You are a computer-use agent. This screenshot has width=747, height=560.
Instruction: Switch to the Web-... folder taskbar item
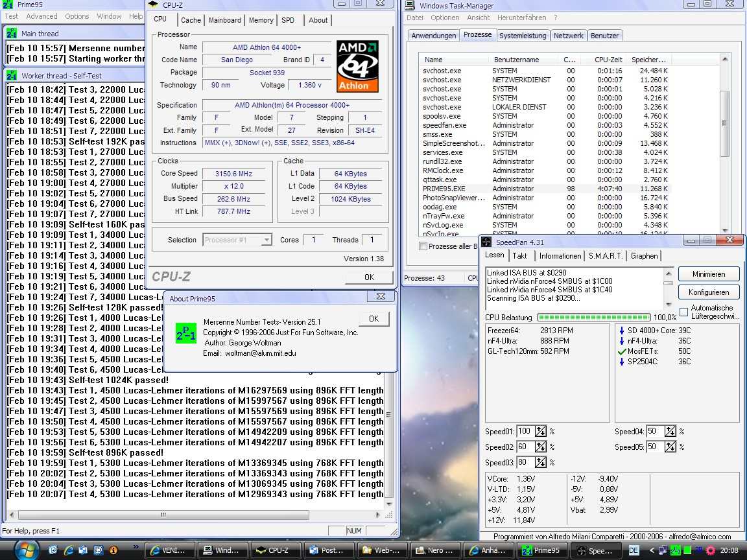382,550
